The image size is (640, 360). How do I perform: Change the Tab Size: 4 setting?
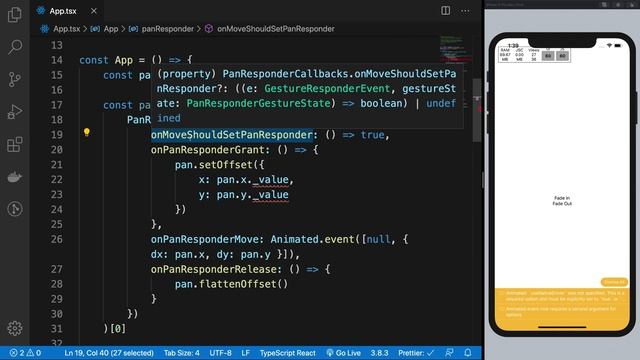(x=182, y=353)
